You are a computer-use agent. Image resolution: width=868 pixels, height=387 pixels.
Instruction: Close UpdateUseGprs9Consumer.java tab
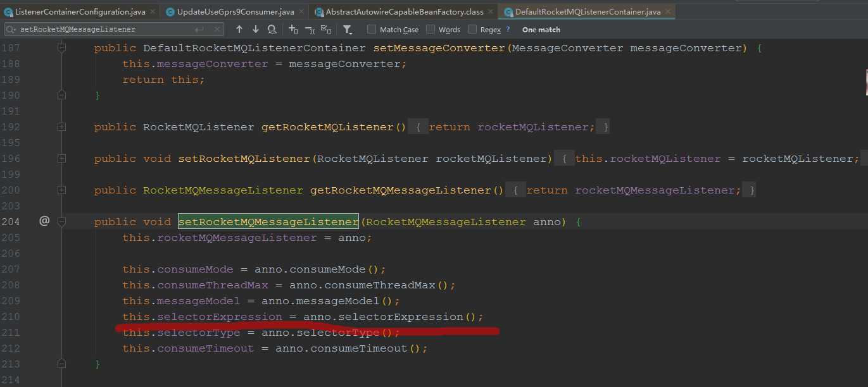point(302,12)
